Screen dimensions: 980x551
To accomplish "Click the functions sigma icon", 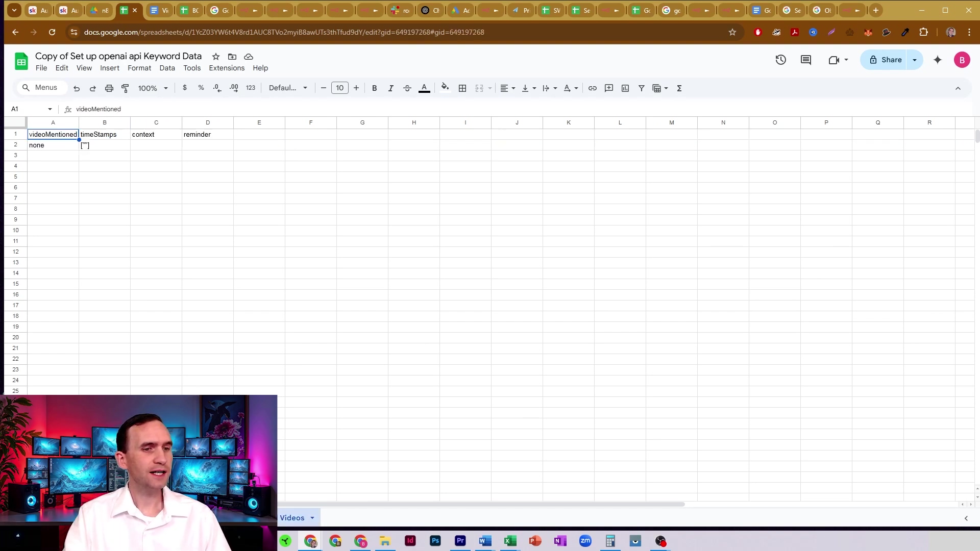I will tap(679, 88).
